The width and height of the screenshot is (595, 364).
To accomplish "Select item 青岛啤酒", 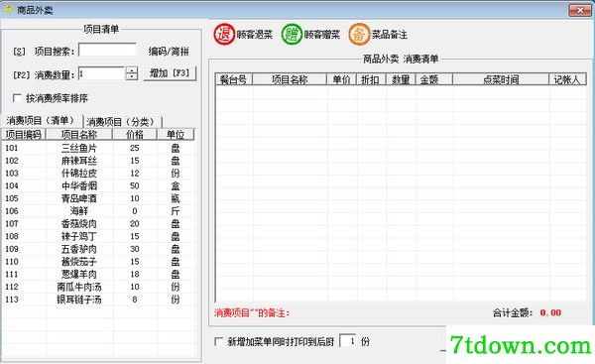I will click(79, 198).
